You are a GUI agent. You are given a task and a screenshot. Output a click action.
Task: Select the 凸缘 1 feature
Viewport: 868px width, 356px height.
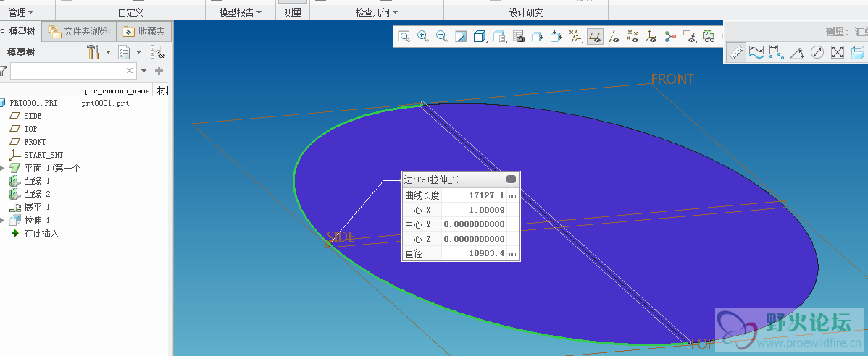[37, 182]
